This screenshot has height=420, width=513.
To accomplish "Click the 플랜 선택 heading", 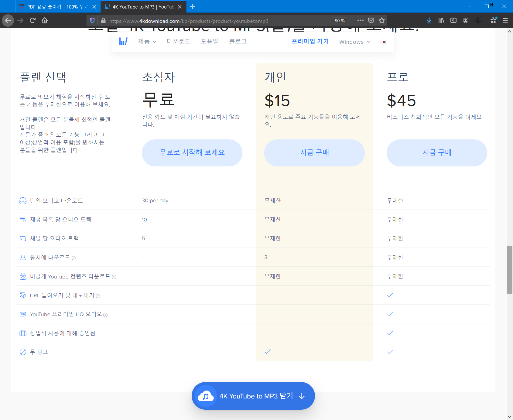I will pos(43,77).
